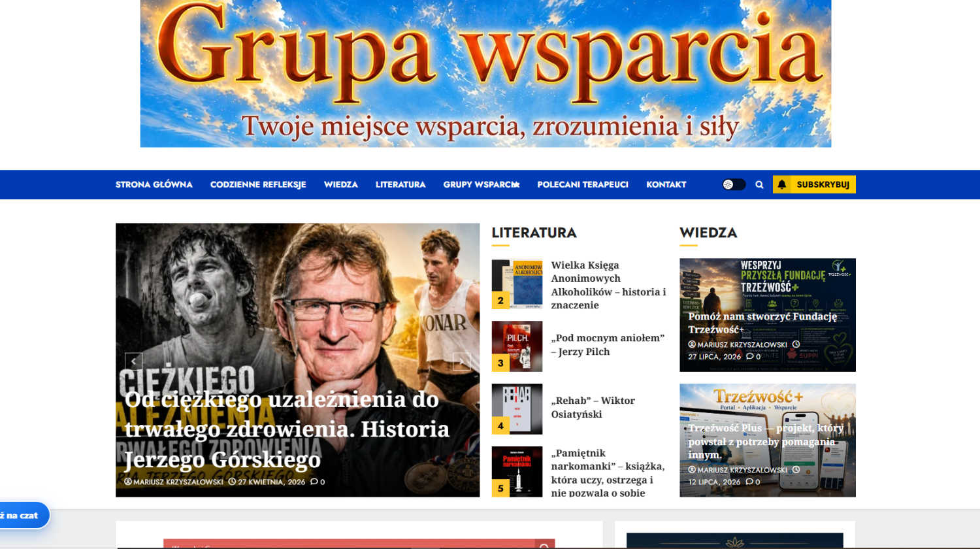
Task: Click the Literatura section heading
Action: (534, 233)
